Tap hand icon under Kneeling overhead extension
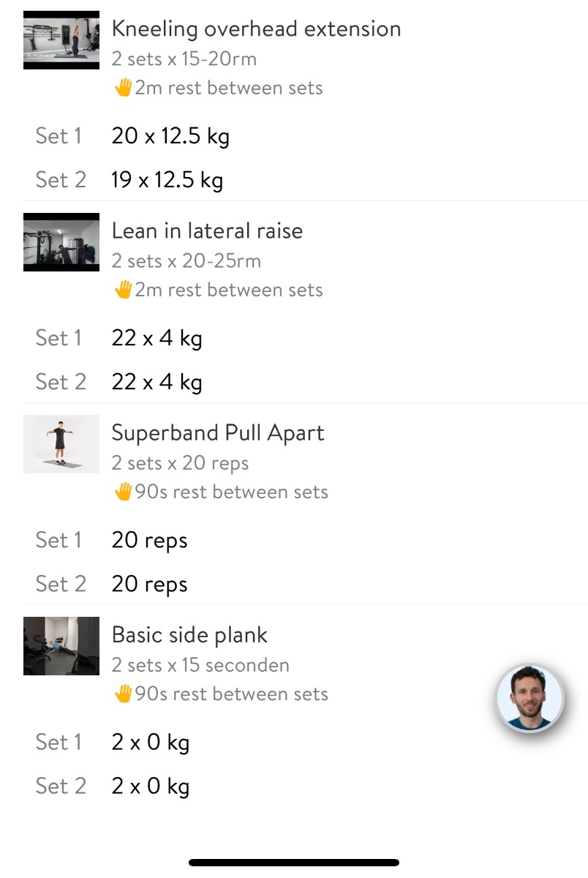 123,89
